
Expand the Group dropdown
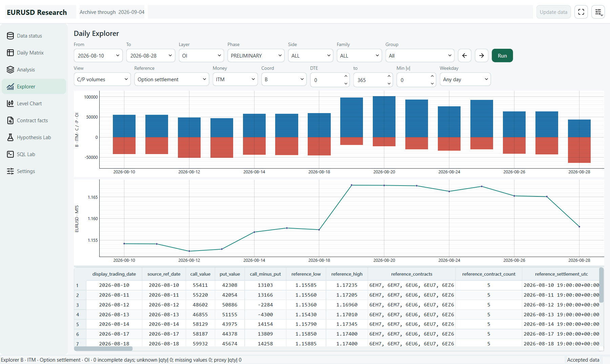click(x=420, y=56)
